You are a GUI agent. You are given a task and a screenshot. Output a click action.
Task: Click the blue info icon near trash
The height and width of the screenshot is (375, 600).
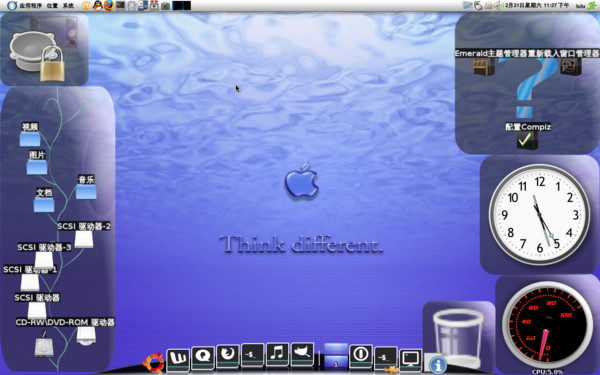[438, 365]
